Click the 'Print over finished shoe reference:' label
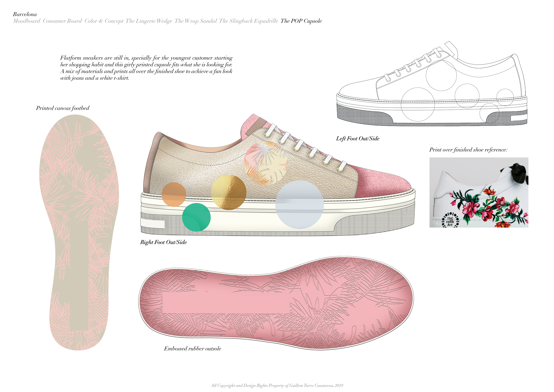This screenshot has width=554, height=392. [x=468, y=150]
